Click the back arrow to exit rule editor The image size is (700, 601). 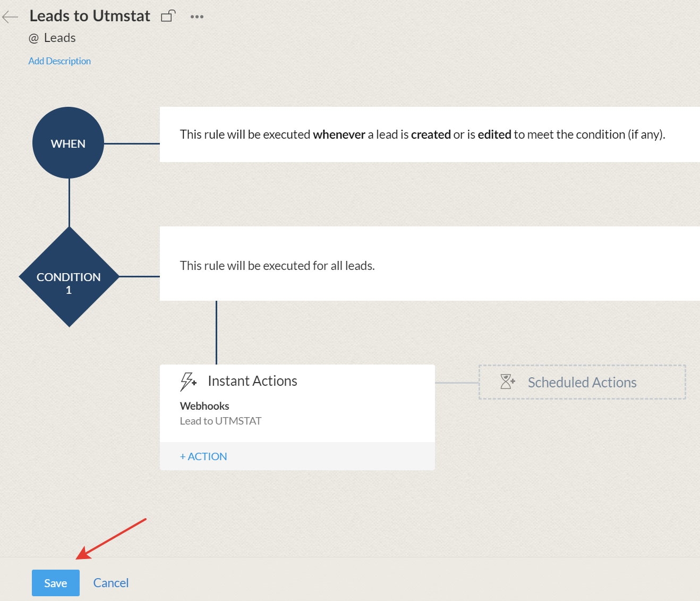[x=10, y=16]
